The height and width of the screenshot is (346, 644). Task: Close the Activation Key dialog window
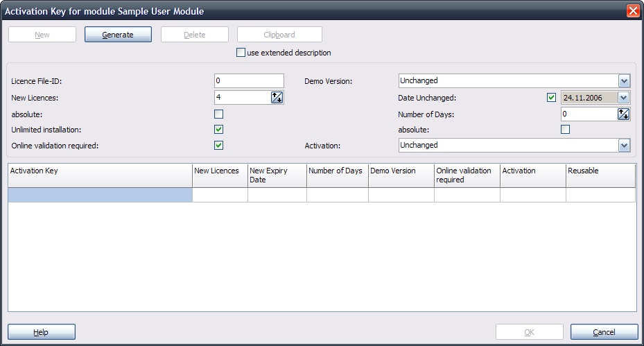[632, 11]
